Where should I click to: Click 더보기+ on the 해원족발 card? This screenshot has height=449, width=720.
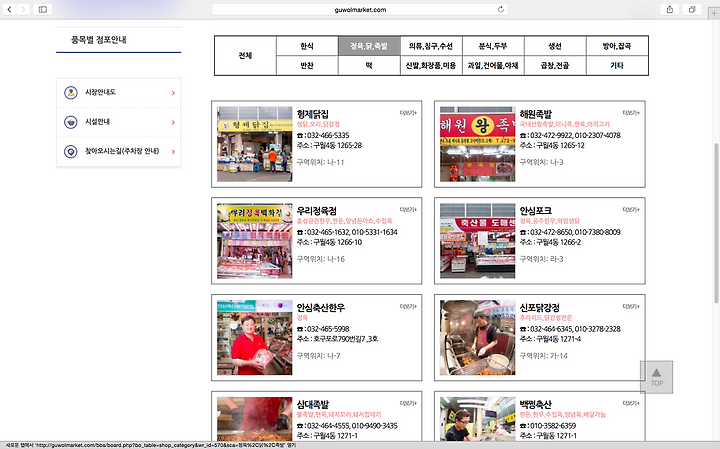pyautogui.click(x=631, y=112)
